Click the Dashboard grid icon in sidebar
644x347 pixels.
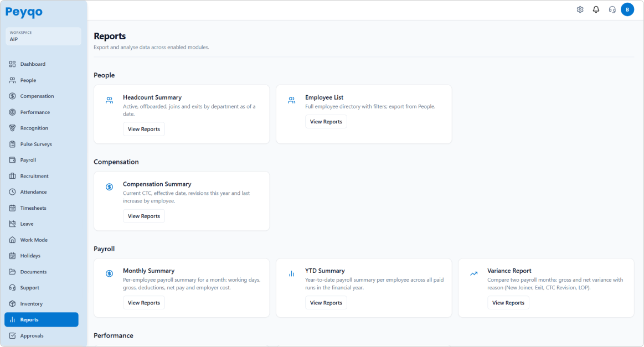[12, 64]
